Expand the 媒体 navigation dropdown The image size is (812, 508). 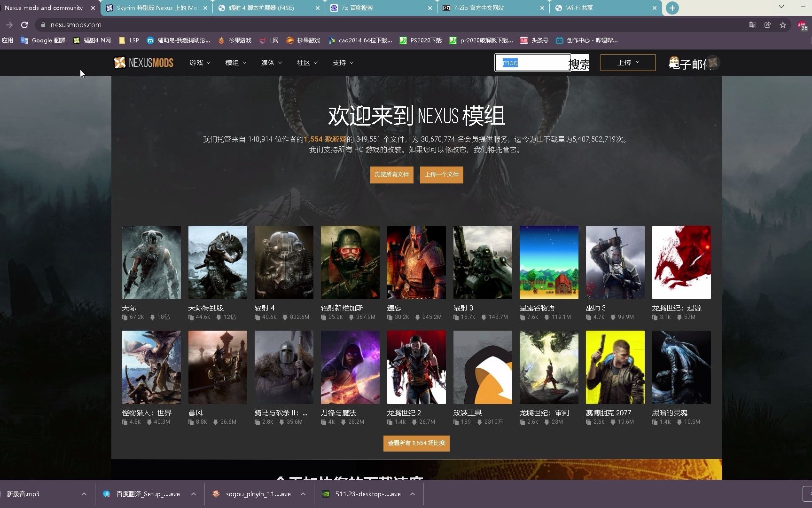(x=272, y=63)
